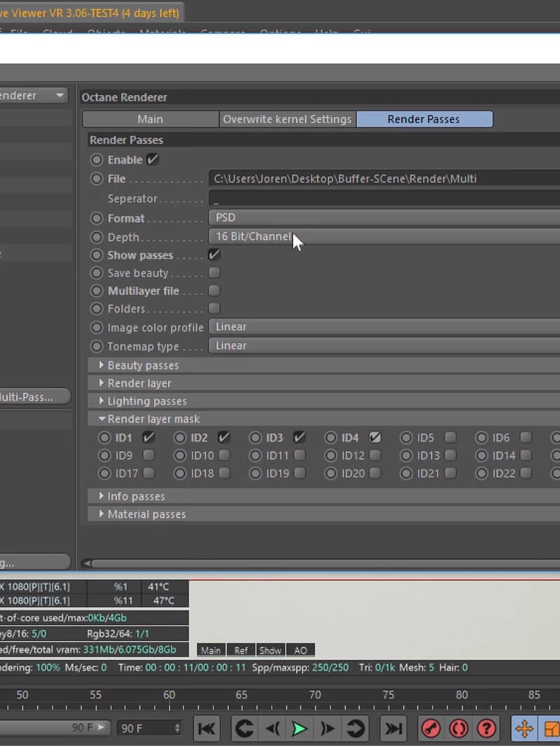Expand the Render layer section

click(101, 383)
